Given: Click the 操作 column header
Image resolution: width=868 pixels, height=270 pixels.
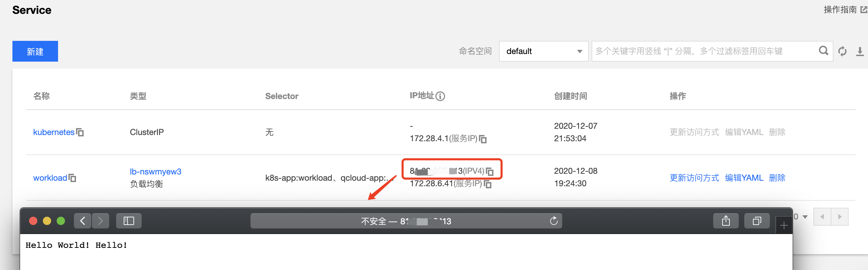Looking at the screenshot, I should point(678,96).
